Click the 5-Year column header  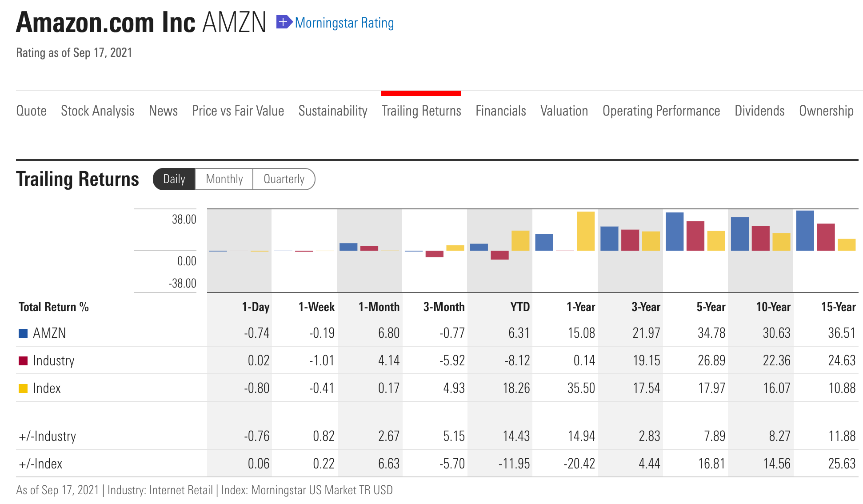pos(711,307)
